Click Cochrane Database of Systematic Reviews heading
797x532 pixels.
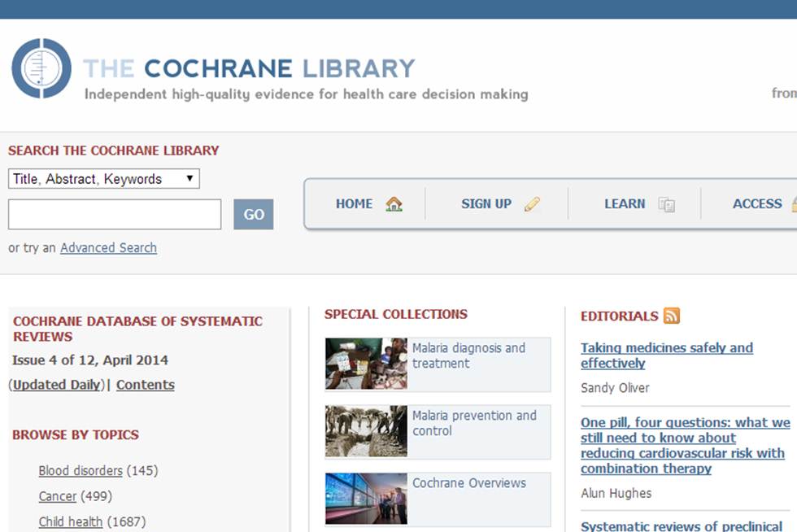(x=137, y=329)
